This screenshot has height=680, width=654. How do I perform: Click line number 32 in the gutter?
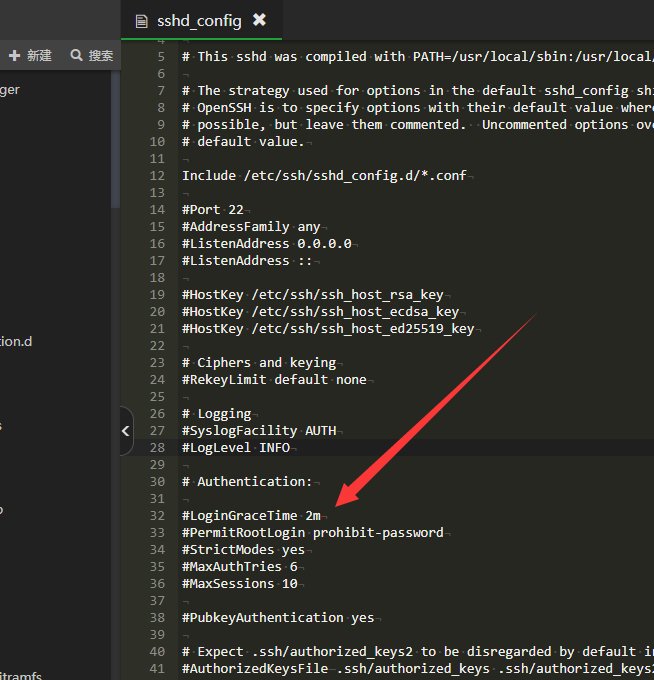(x=157, y=515)
